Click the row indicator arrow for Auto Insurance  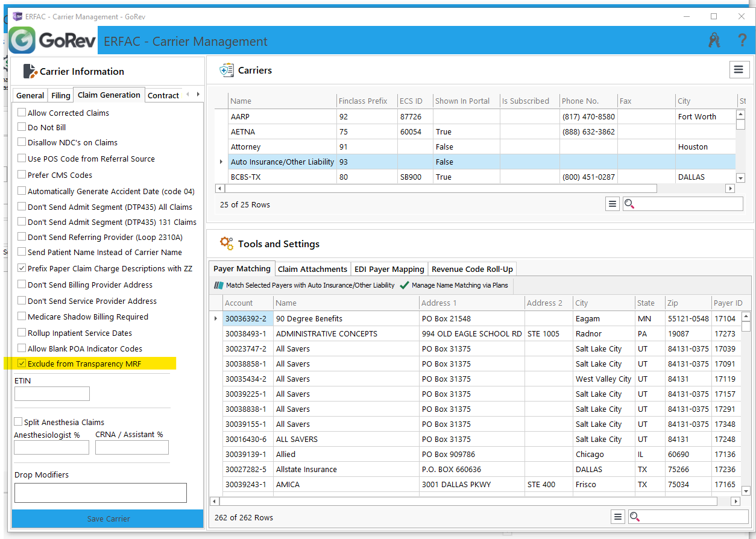click(221, 162)
